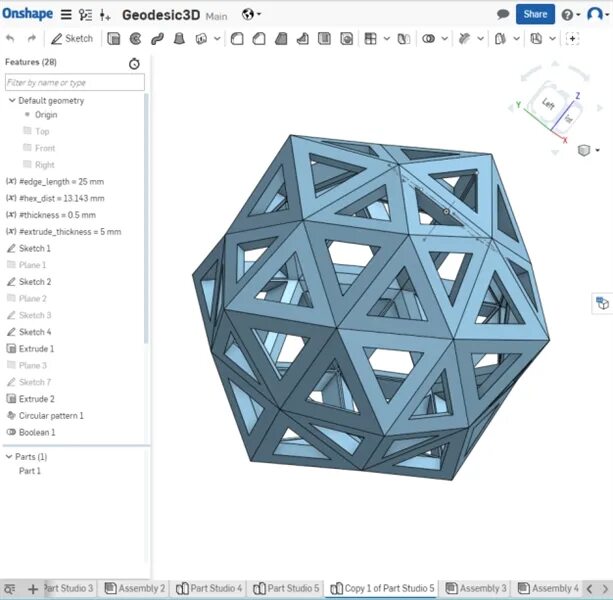Select the Rib tool
Screen dimensions: 613x600
pyautogui.click(x=303, y=39)
